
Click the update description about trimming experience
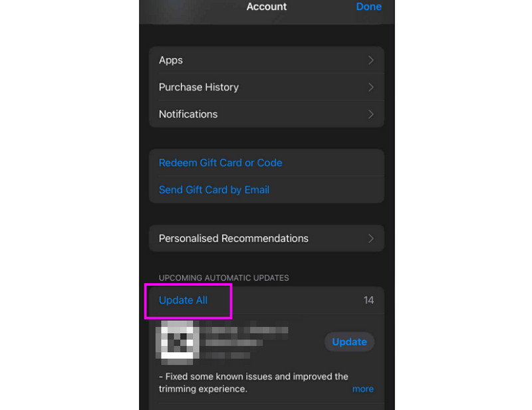(253, 383)
